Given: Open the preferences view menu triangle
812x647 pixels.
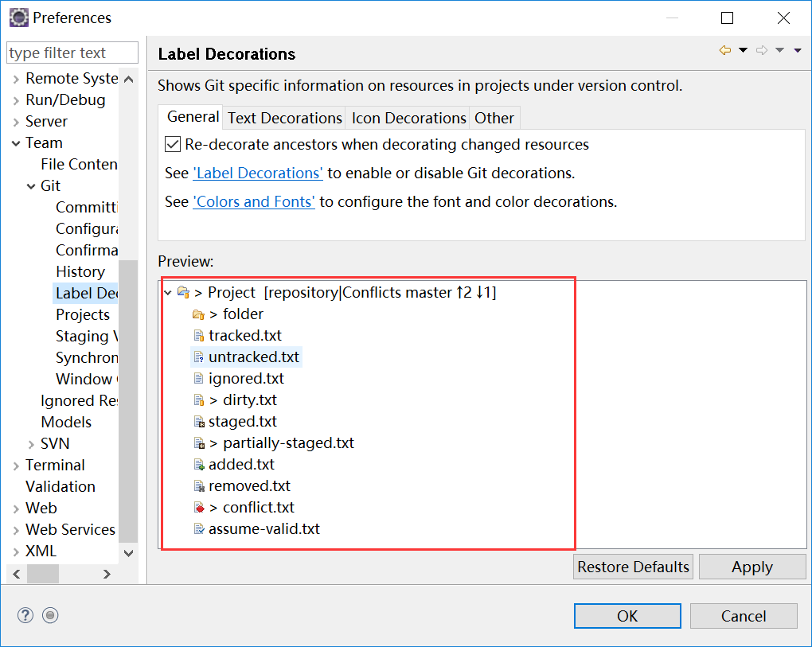Looking at the screenshot, I should (798, 50).
